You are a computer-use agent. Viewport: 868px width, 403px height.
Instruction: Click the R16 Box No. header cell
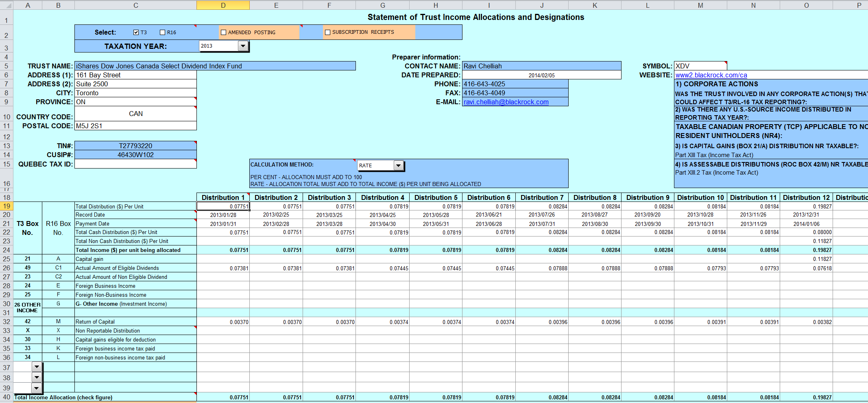[58, 228]
